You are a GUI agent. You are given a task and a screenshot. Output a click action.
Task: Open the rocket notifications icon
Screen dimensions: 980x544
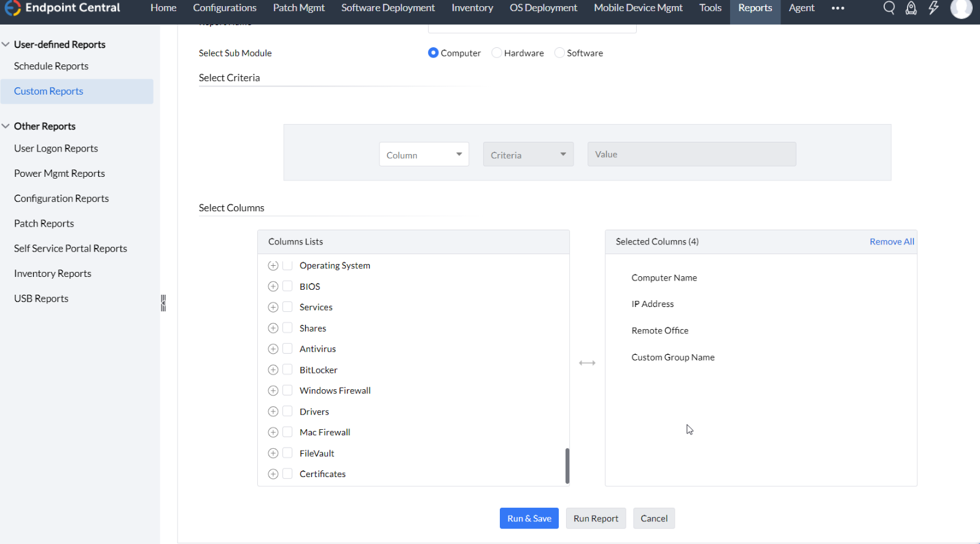[x=911, y=8]
